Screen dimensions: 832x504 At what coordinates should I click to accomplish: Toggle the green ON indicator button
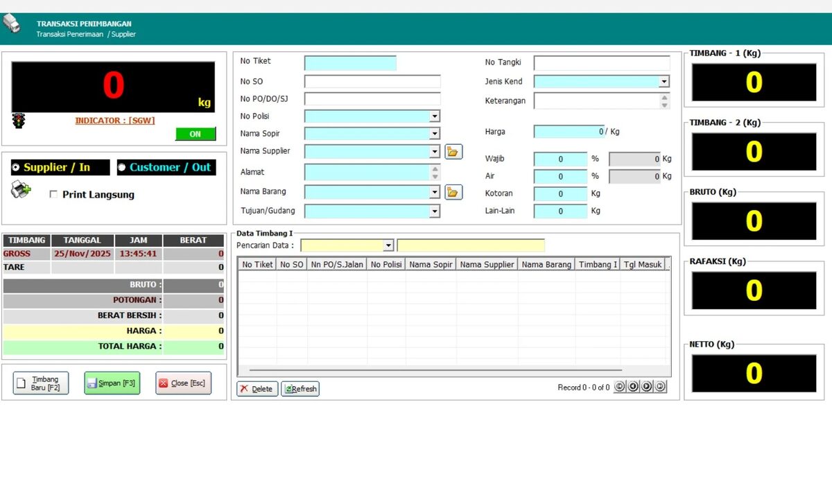pos(196,134)
